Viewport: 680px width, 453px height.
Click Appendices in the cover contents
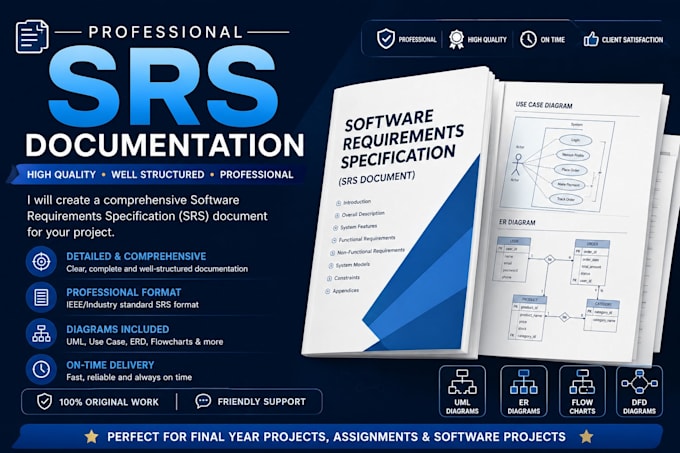pos(345,291)
